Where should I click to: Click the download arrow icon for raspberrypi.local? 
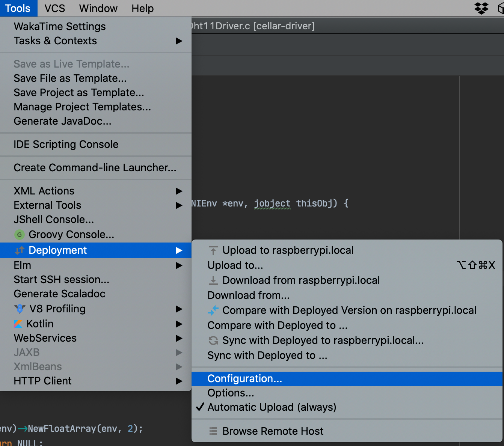pyautogui.click(x=213, y=280)
